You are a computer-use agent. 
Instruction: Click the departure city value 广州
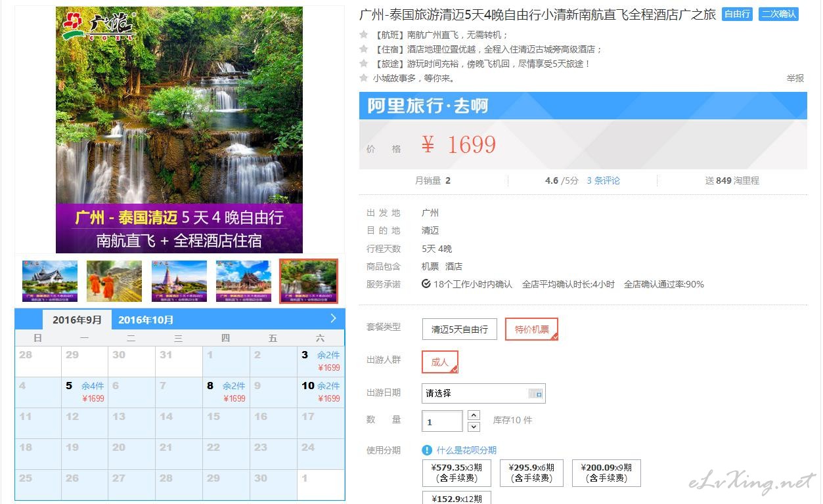(x=430, y=213)
